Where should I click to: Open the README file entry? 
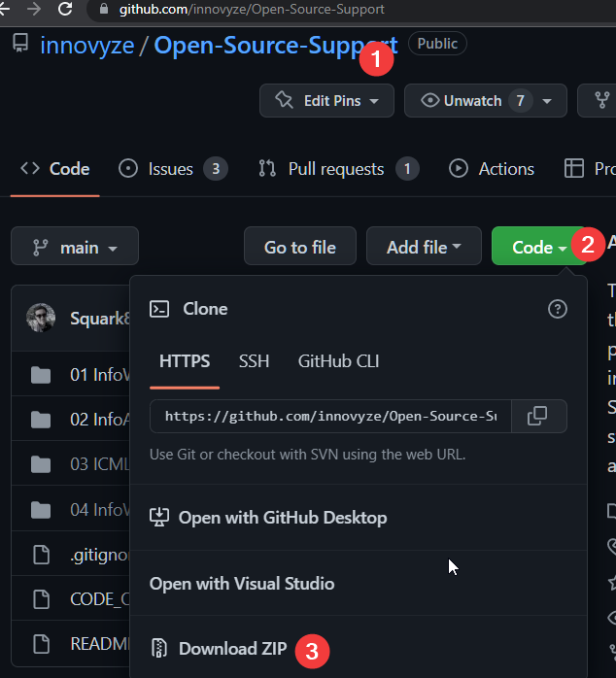(x=100, y=644)
